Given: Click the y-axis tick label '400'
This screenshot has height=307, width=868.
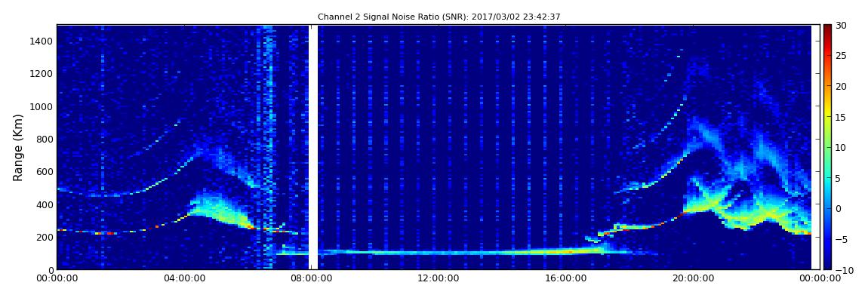Looking at the screenshot, I should point(45,204).
